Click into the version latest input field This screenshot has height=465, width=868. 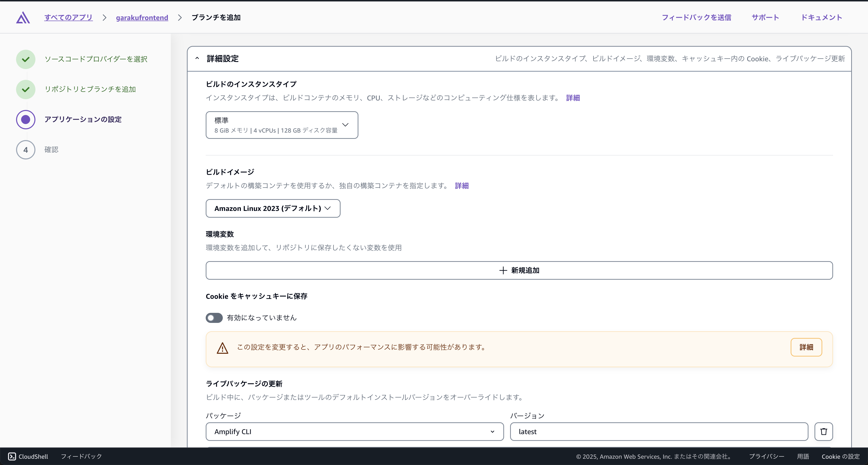(659, 431)
